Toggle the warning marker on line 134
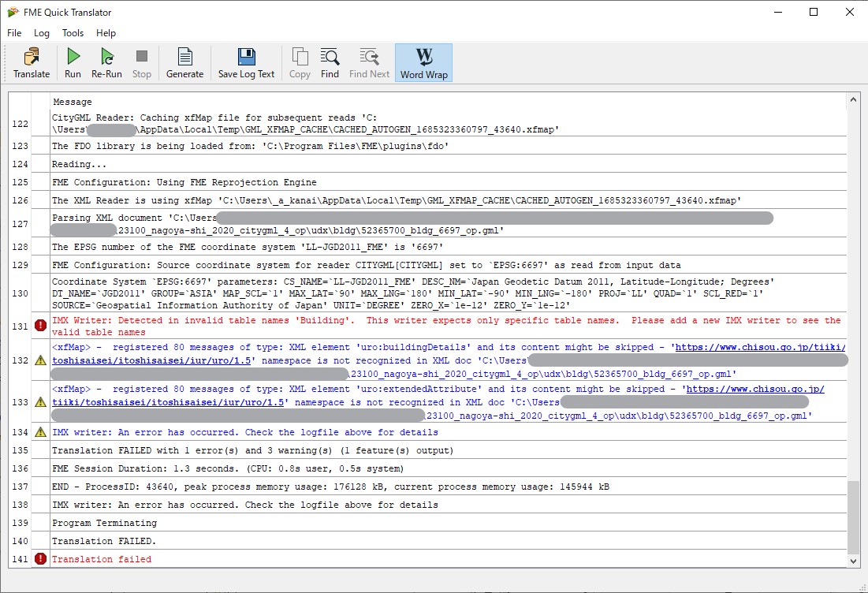The image size is (868, 593). [x=40, y=432]
